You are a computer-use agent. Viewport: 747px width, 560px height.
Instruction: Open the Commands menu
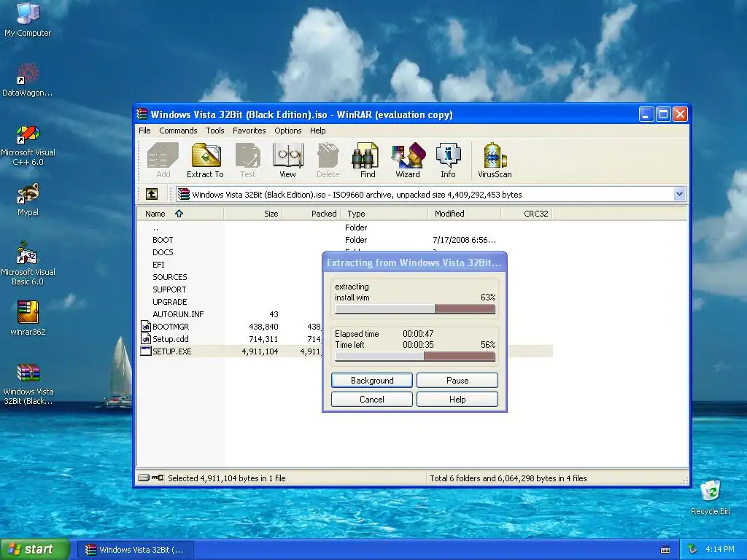pos(178,131)
